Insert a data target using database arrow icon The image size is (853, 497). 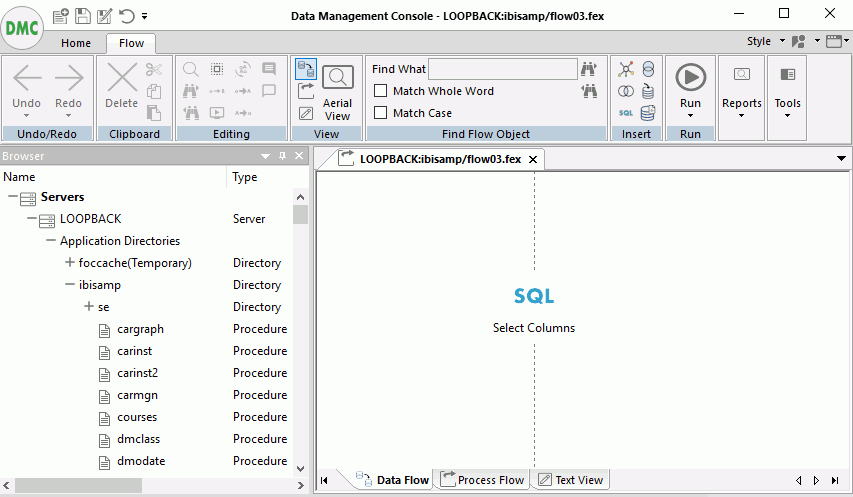tap(648, 91)
